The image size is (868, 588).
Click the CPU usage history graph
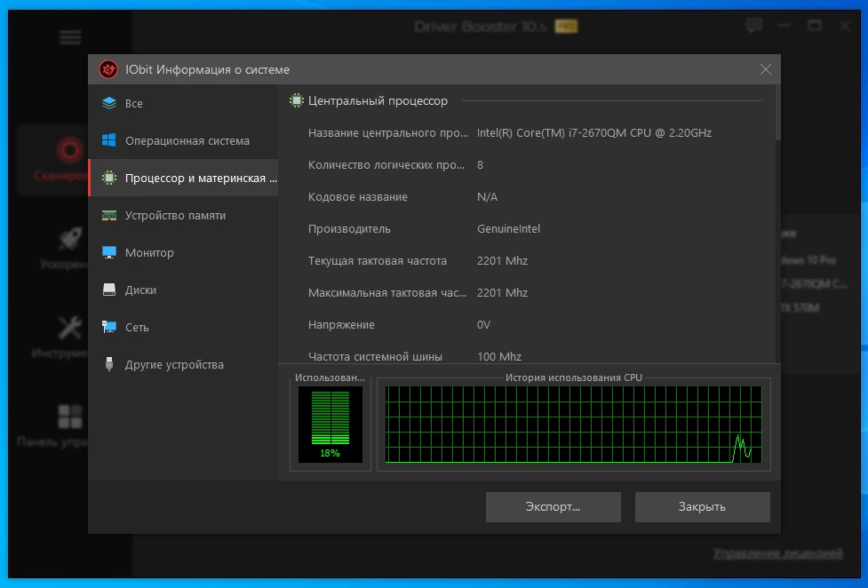coord(574,424)
